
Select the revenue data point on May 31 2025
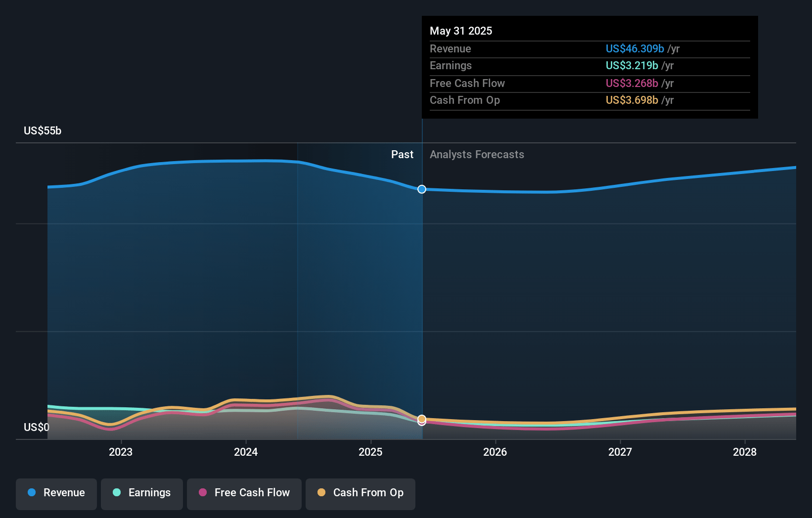tap(422, 189)
